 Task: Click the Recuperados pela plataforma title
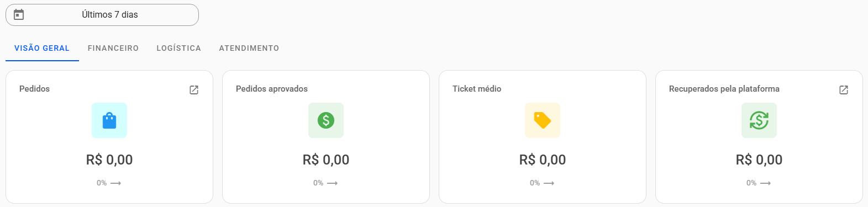pyautogui.click(x=724, y=89)
